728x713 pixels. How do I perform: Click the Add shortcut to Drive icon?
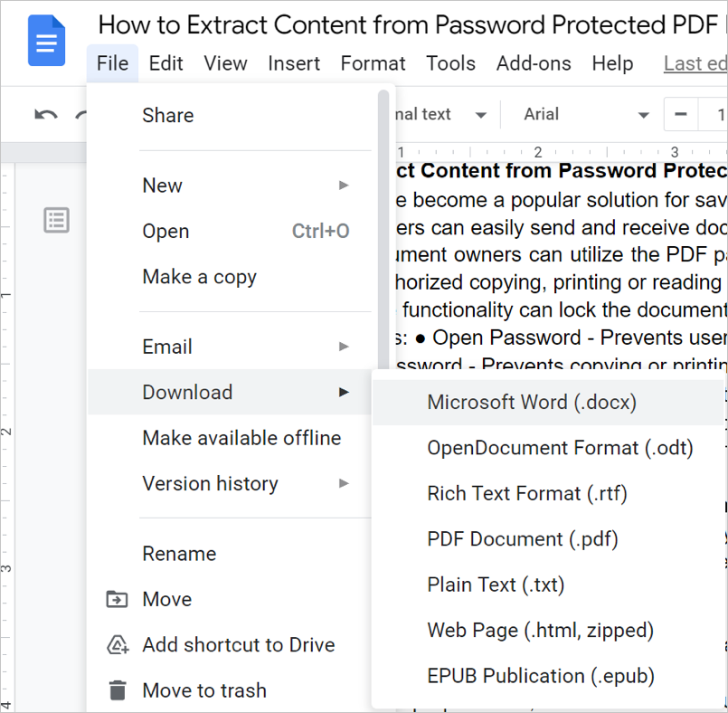tap(118, 645)
